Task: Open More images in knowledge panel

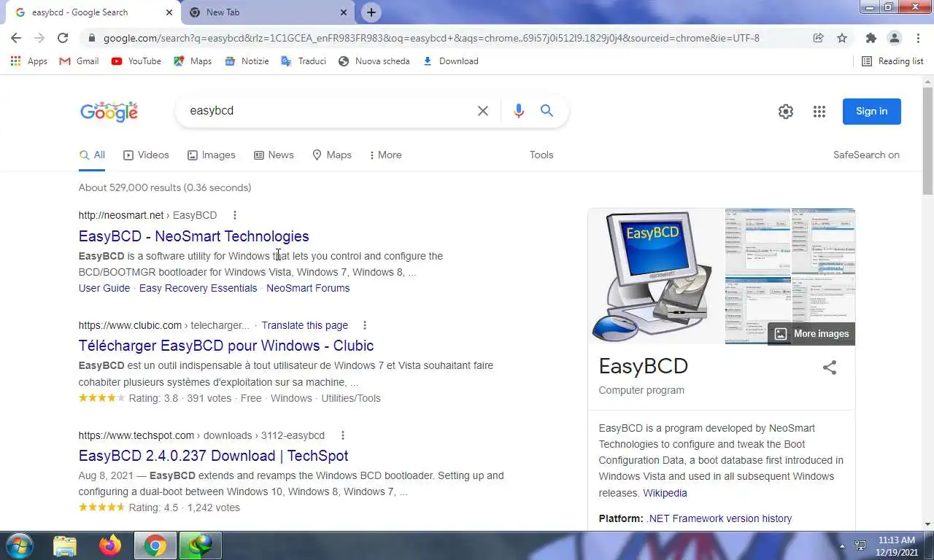Action: [x=811, y=334]
